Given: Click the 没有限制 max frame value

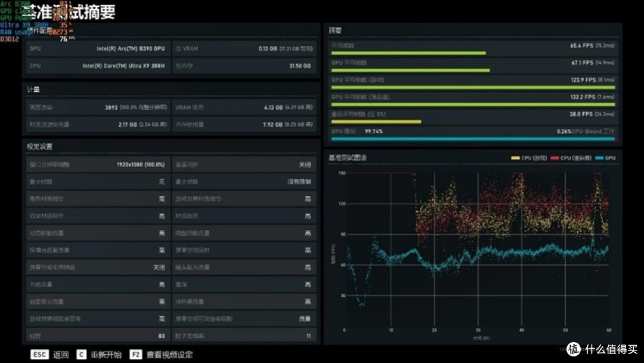Looking at the screenshot, I should click(299, 181).
